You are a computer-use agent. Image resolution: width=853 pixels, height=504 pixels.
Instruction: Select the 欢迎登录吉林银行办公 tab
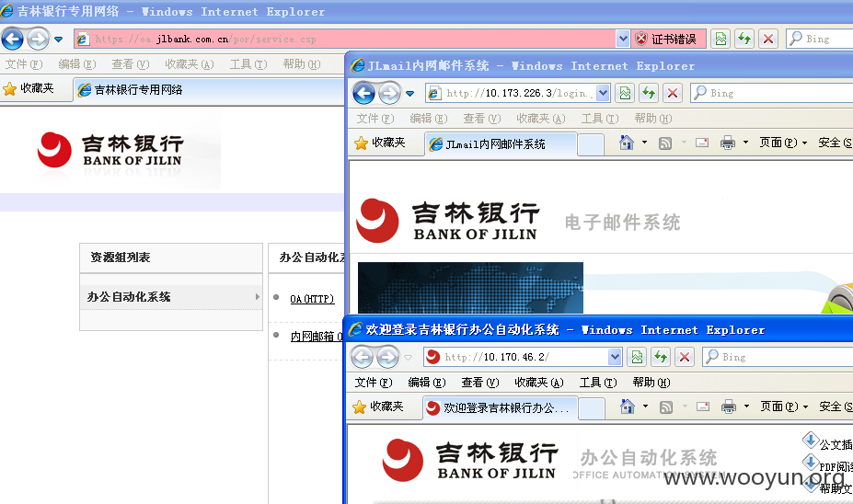click(500, 407)
